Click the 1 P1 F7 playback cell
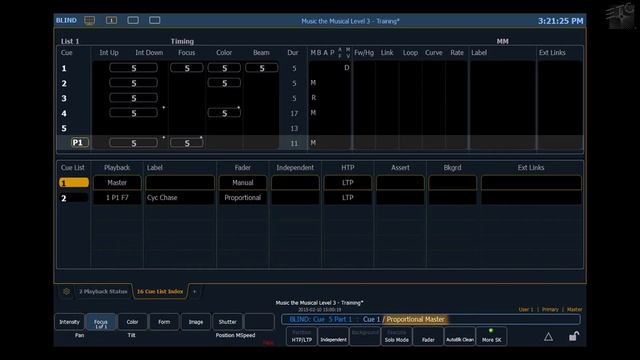Viewport: 640px width, 360px height. [117, 198]
